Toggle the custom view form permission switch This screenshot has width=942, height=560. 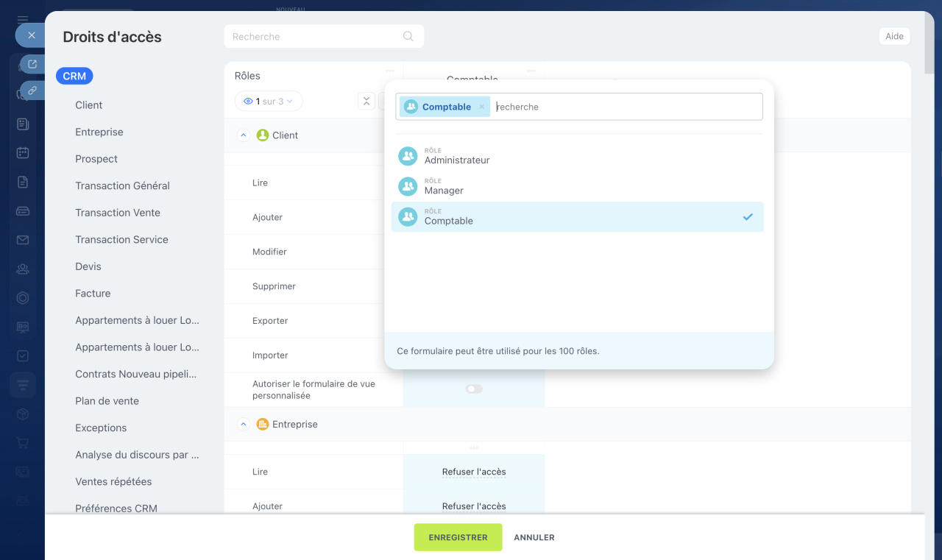pos(474,389)
